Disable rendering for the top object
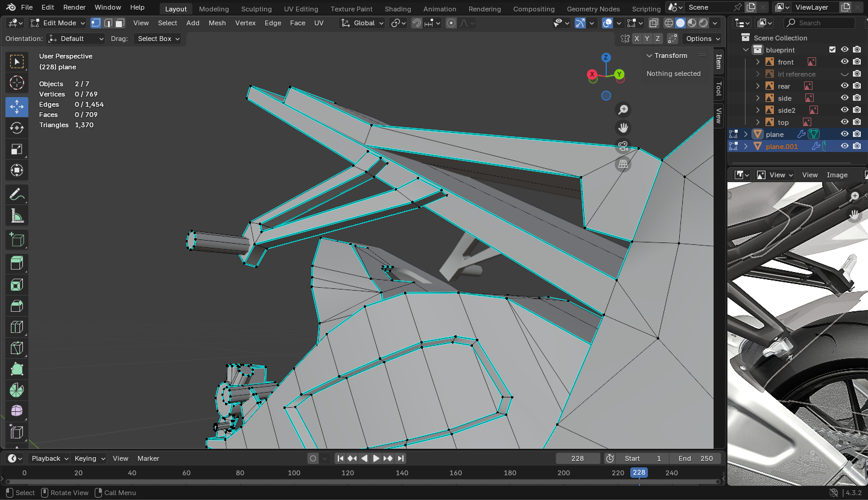The height and width of the screenshot is (500, 868). click(x=857, y=122)
